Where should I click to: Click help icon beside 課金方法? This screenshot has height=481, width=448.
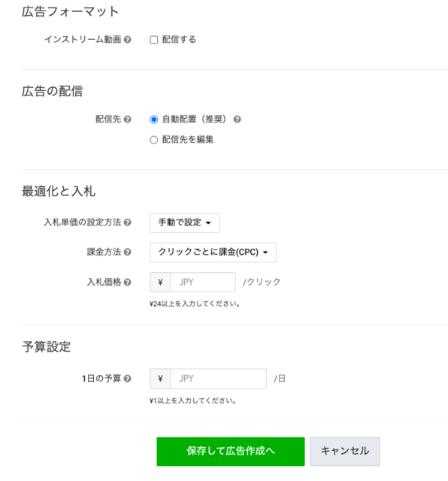pos(127,253)
